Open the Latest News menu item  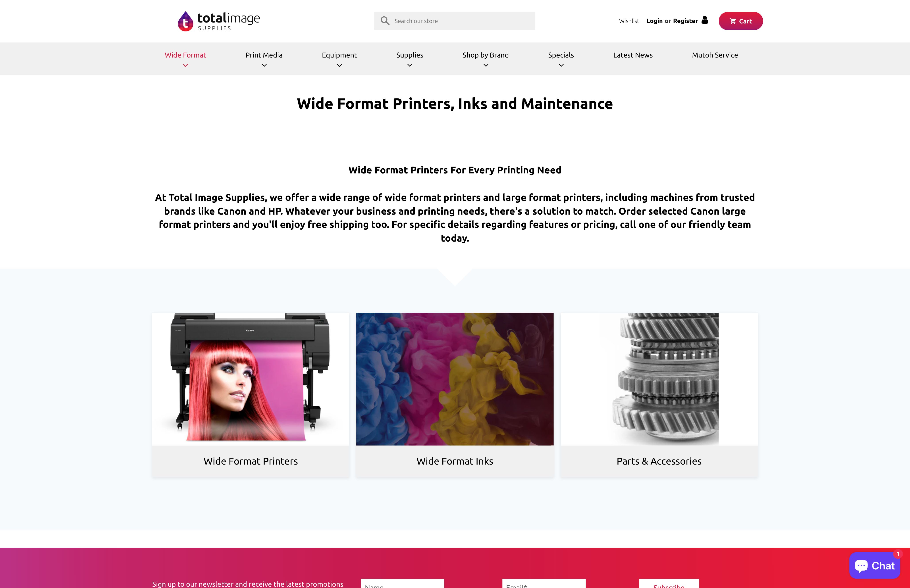[633, 55]
